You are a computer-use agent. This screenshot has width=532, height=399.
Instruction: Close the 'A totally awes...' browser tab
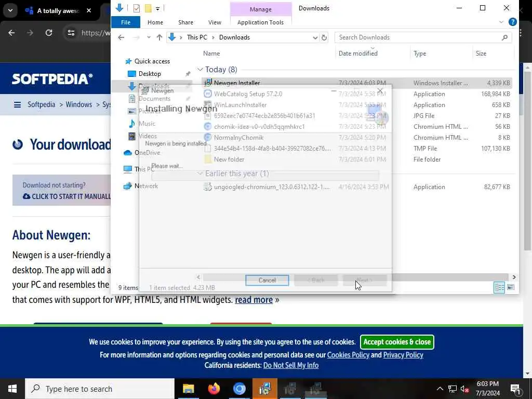(89, 11)
